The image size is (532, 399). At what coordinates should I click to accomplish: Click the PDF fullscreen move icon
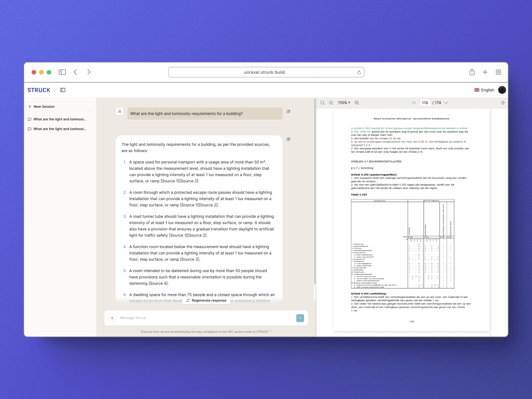(503, 103)
